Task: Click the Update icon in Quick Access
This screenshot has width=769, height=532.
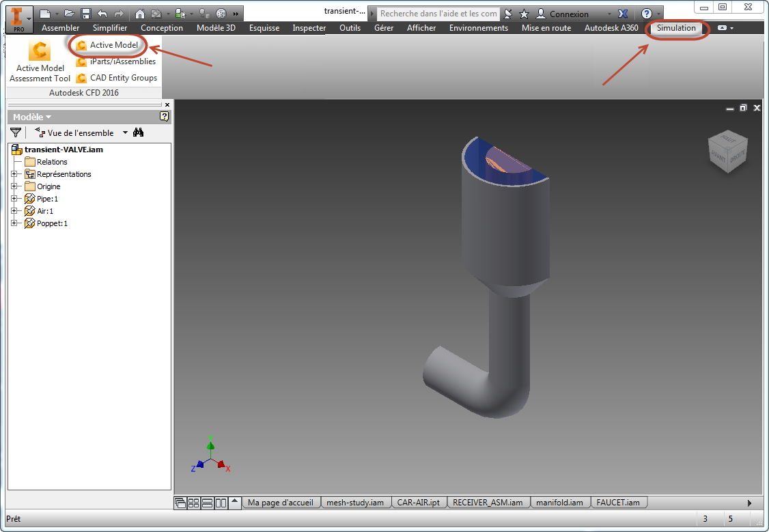Action: 156,14
